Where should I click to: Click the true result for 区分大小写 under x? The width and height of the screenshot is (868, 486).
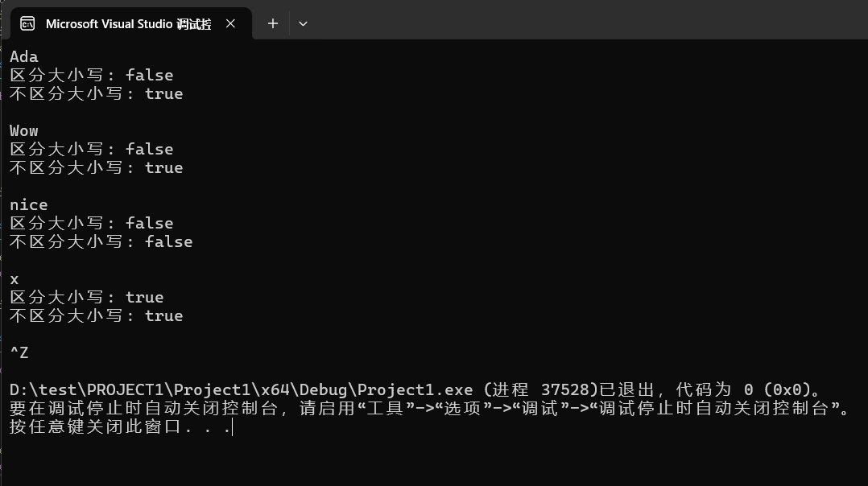144,298
